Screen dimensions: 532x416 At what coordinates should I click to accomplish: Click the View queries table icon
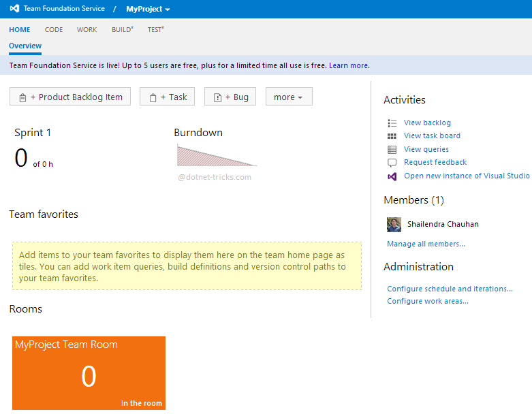click(x=392, y=150)
